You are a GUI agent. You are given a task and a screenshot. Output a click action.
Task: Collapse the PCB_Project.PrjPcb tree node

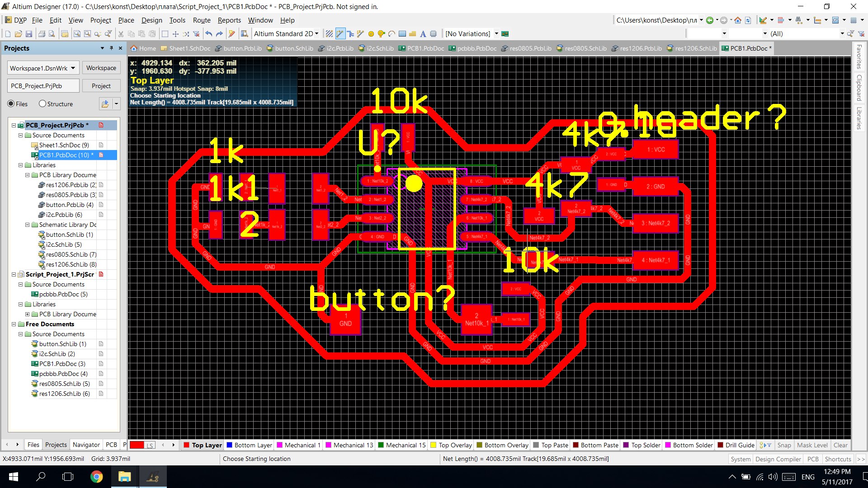pos(14,125)
